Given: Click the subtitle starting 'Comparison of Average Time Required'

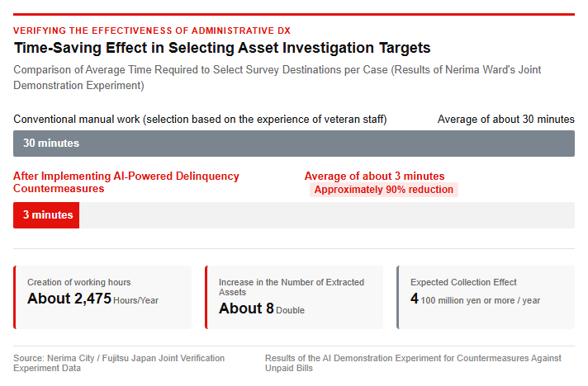Looking at the screenshot, I should point(277,78).
